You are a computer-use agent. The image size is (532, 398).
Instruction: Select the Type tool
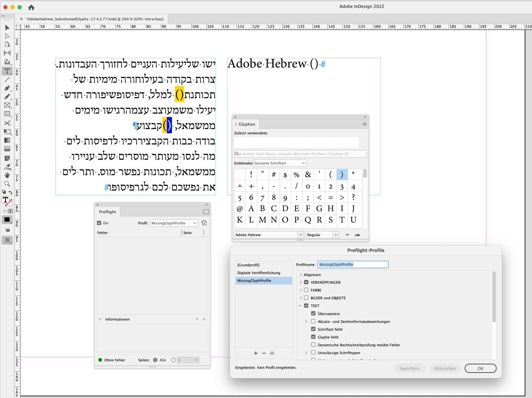(x=7, y=71)
